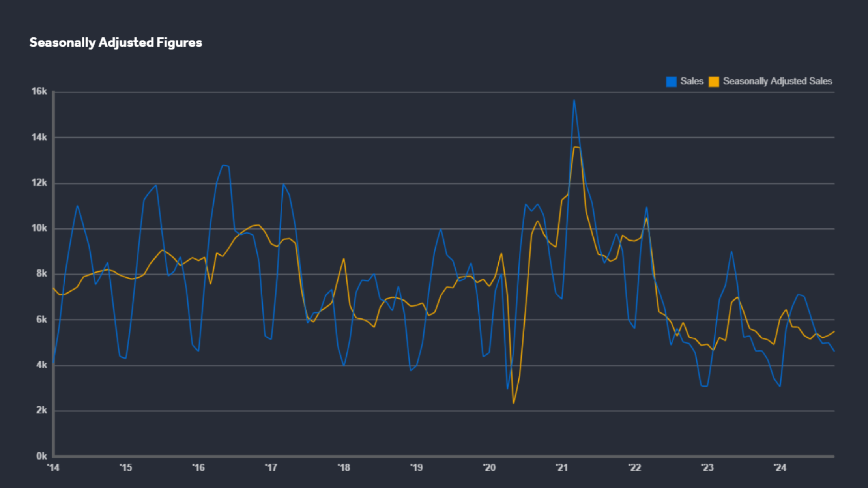
Task: Click the blue Sales peak in 2016
Action: click(223, 165)
